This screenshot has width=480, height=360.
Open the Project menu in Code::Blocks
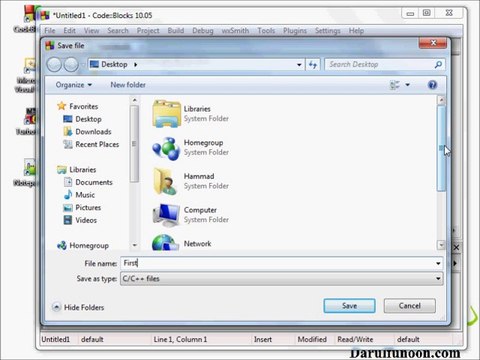click(148, 31)
